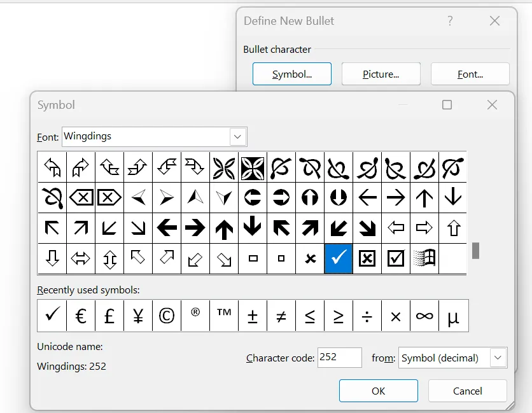Select the bold left arrow symbol
The height and width of the screenshot is (413, 532).
click(167, 228)
